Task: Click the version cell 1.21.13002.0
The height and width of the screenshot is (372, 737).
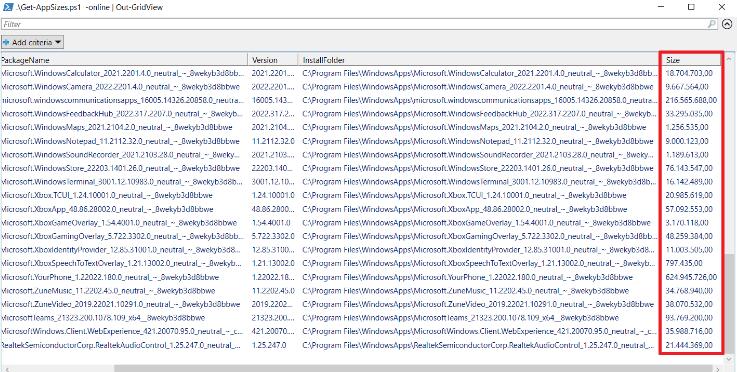Action: pos(273,263)
